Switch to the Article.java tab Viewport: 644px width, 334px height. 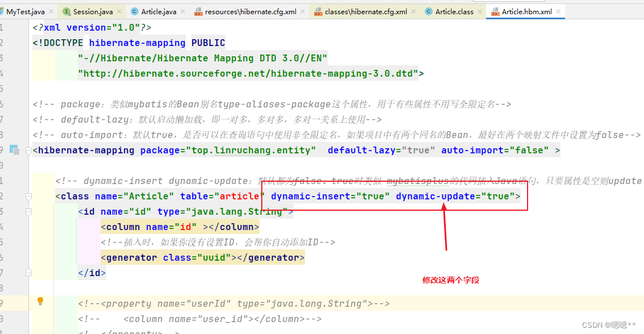[158, 11]
